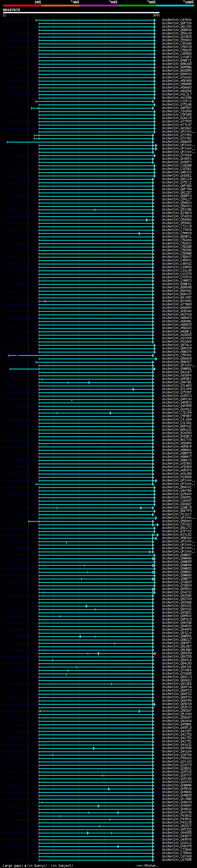Click hit label UniRef100_Q0PEU4

pyautogui.click(x=176, y=789)
